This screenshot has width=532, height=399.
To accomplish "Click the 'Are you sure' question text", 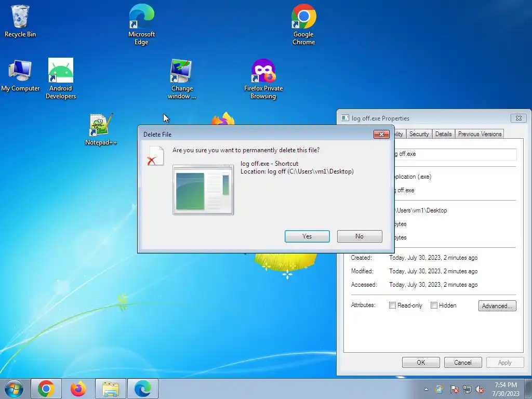I will click(246, 150).
